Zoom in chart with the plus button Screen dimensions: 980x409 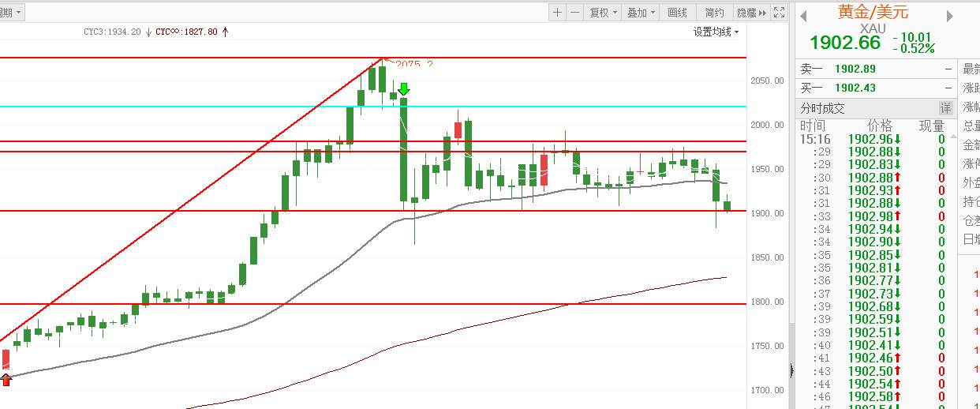tap(558, 13)
